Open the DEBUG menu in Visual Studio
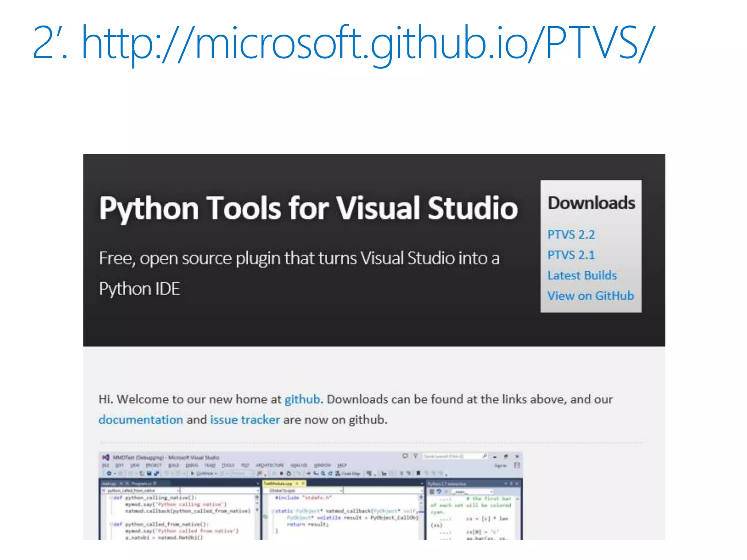 click(x=191, y=465)
